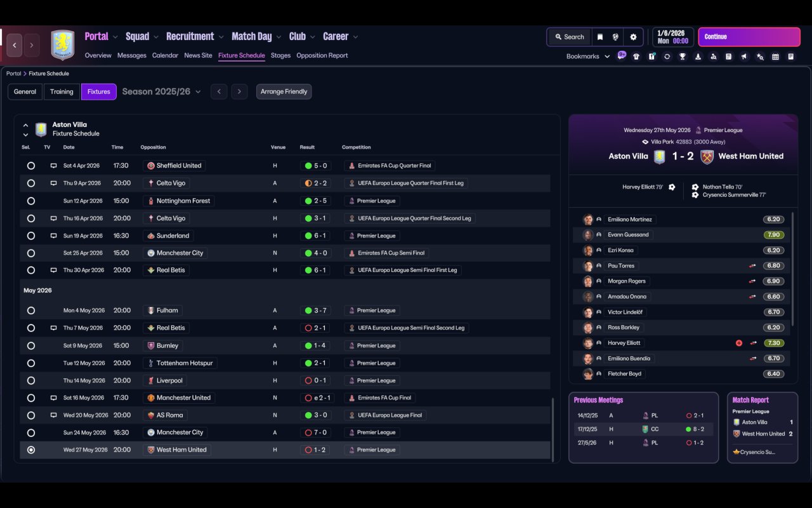
Task: Open the Season 2025/26 dropdown
Action: (x=161, y=91)
